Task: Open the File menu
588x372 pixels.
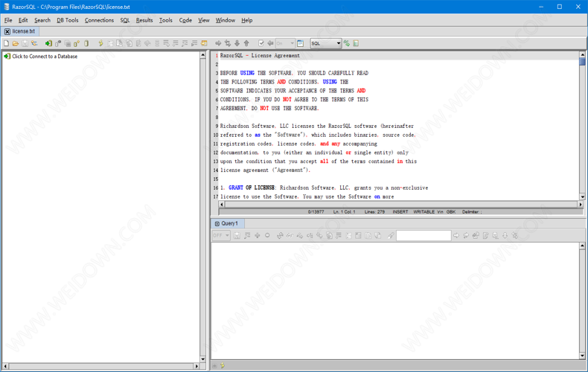Action: click(x=8, y=20)
